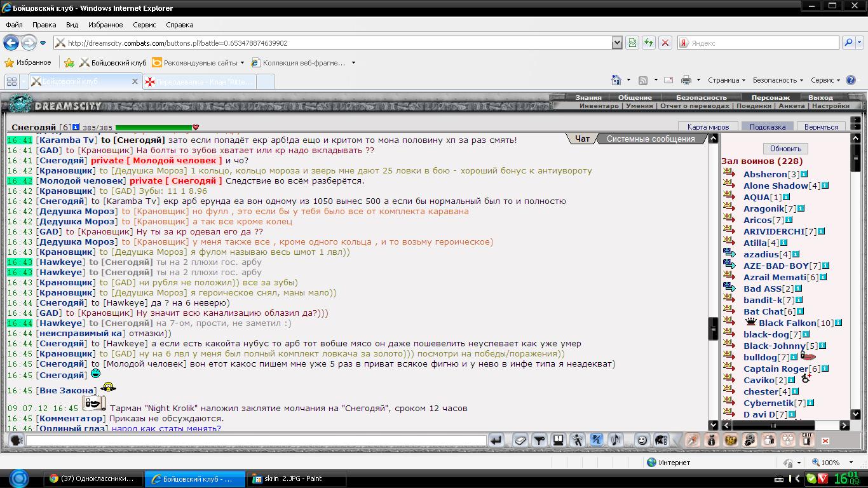868x488 pixels.
Task: Open Безопасность command bar dropdown
Action: [x=778, y=80]
